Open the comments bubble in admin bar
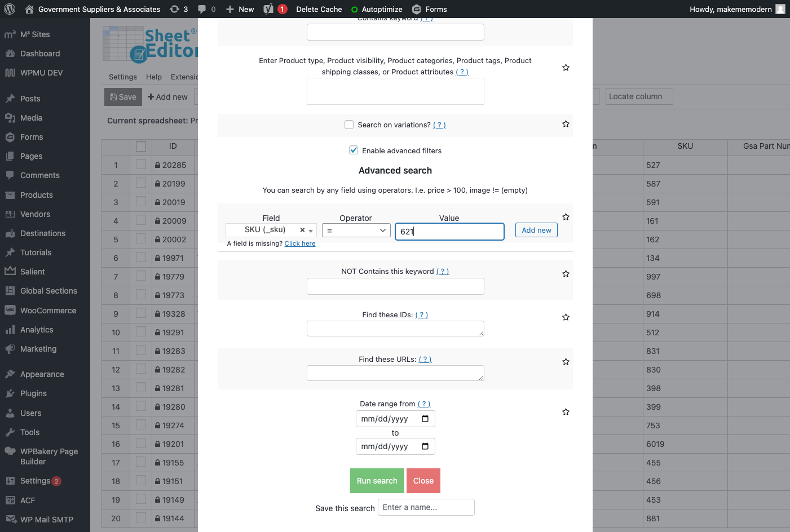 pyautogui.click(x=206, y=9)
